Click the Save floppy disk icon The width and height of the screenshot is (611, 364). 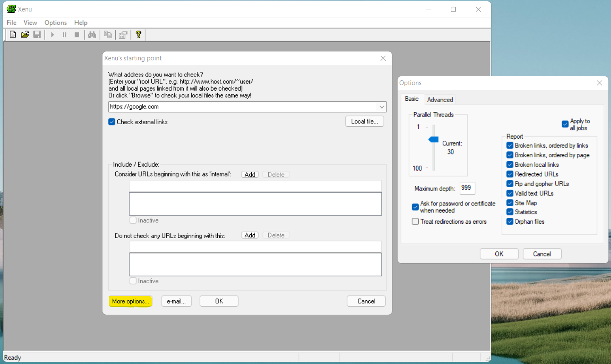pos(37,34)
